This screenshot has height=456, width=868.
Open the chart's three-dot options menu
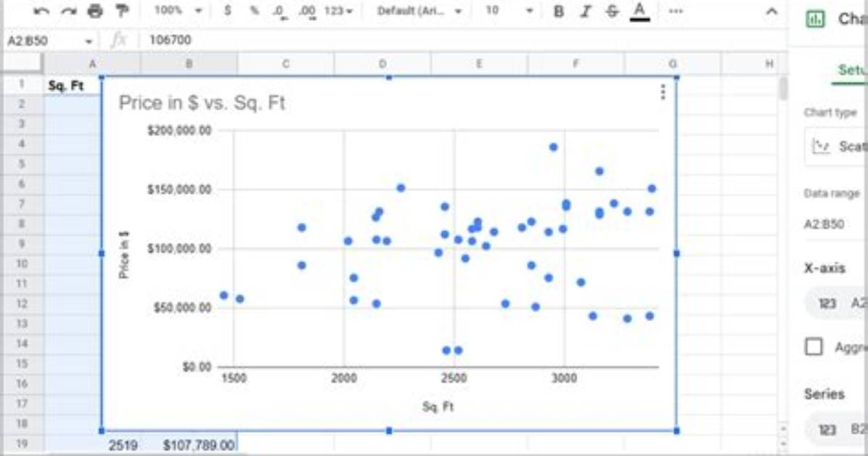pyautogui.click(x=663, y=92)
